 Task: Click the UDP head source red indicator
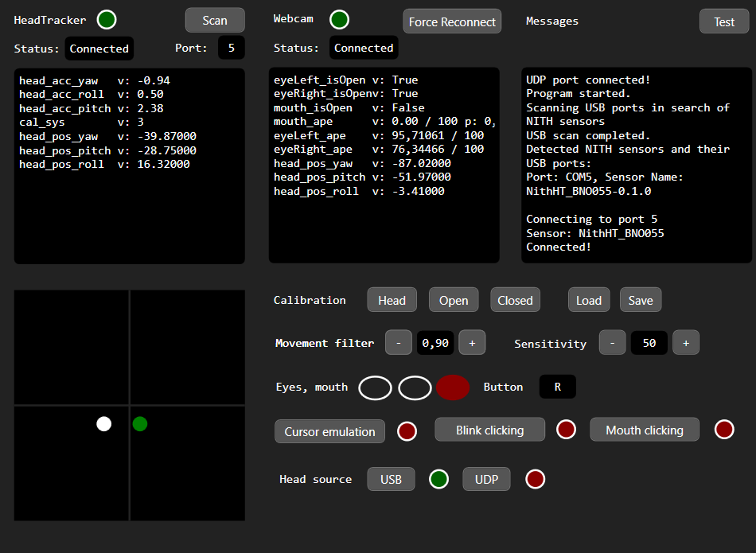point(536,479)
